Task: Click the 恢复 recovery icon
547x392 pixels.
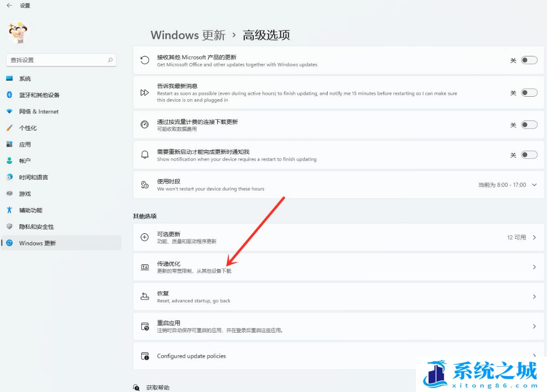Action: (145, 297)
